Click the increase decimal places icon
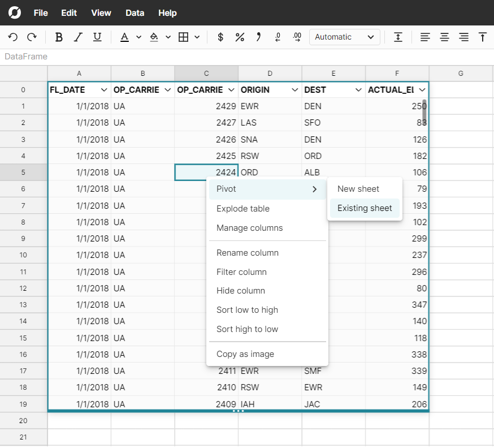Image resolution: width=494 pixels, height=448 pixels. pyautogui.click(x=297, y=37)
